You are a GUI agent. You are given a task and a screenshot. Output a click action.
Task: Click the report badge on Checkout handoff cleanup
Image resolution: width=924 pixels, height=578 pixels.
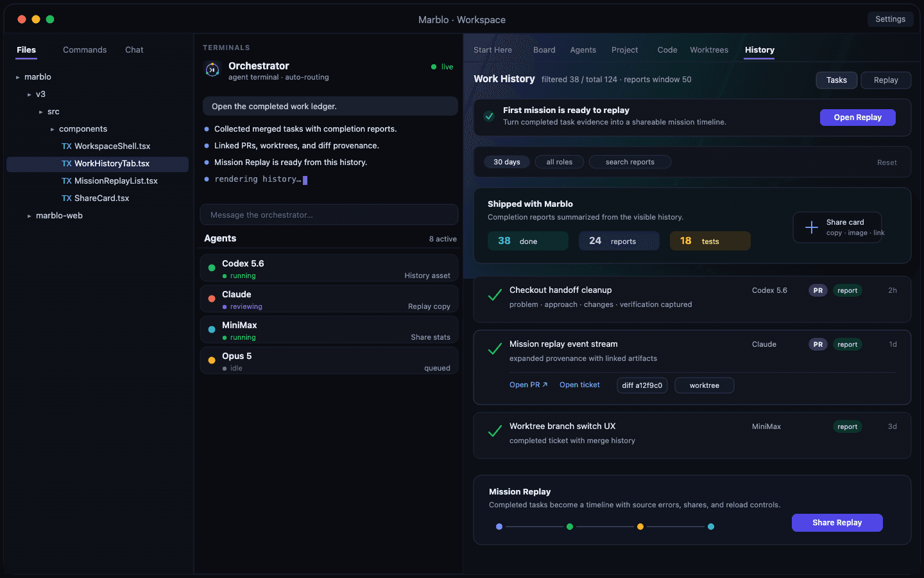(848, 290)
